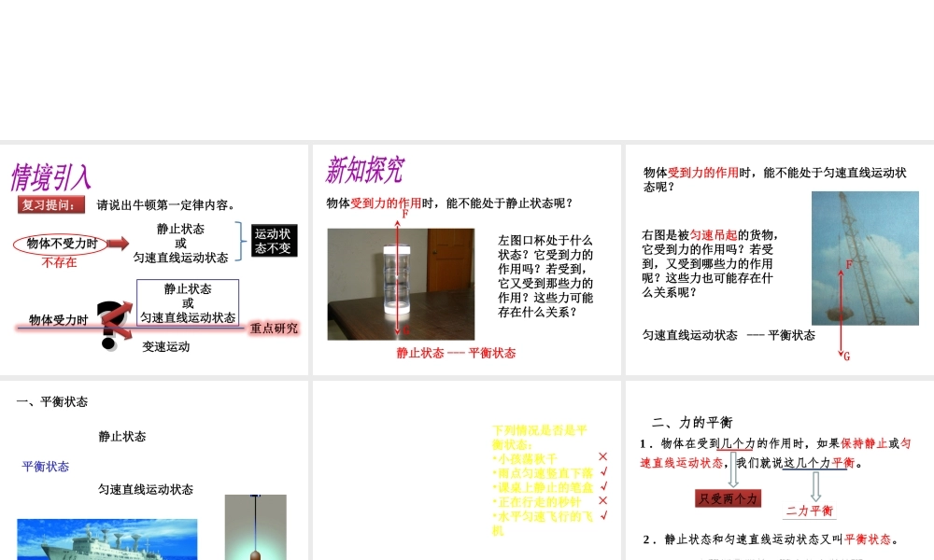This screenshot has height=560, width=934.
Task: Click the check mark beside 课桌上静止的笔盒
Action: click(604, 486)
